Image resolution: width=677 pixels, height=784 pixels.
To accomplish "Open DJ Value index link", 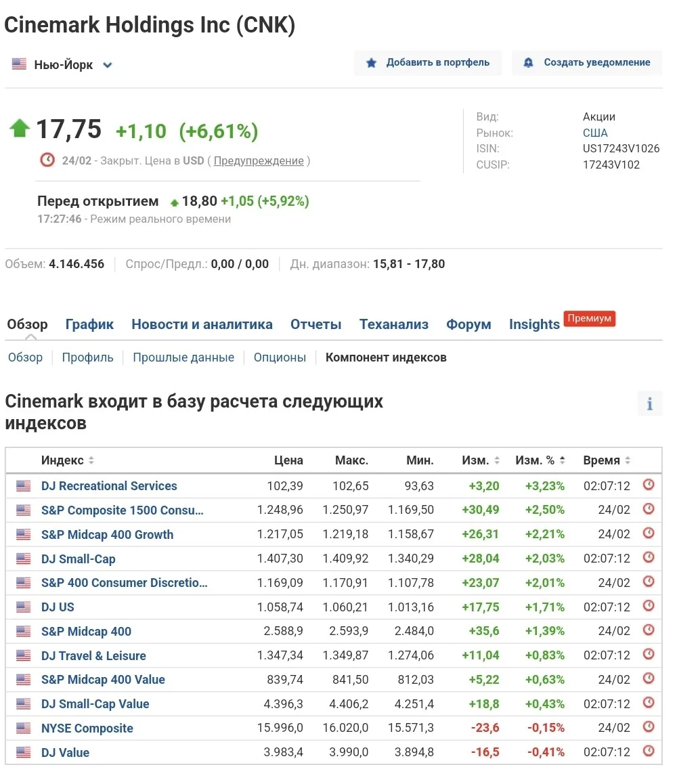I will (65, 752).
